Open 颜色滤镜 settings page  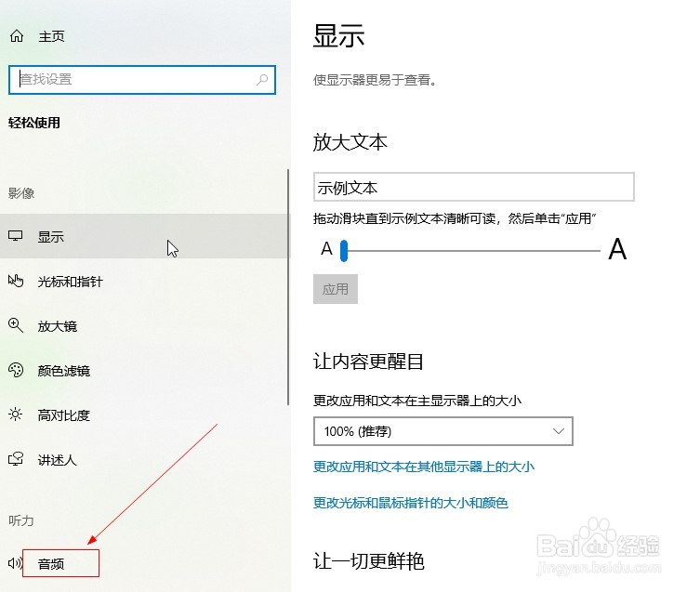(x=64, y=371)
